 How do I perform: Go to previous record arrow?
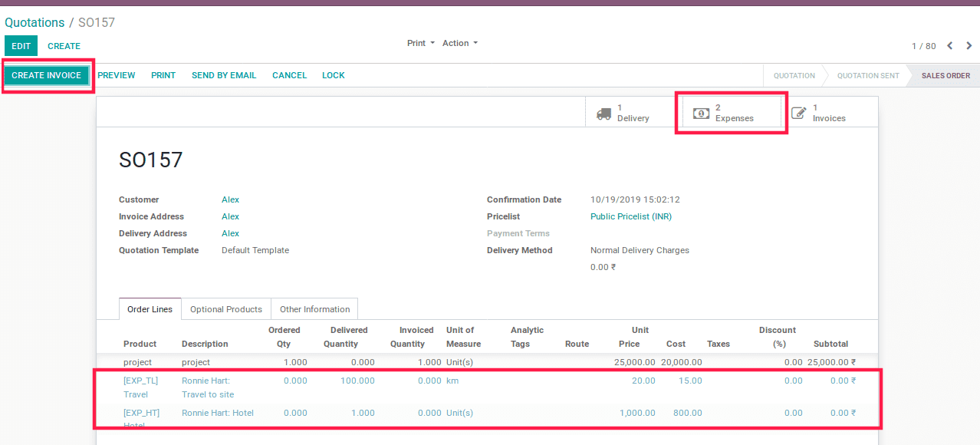(949, 46)
